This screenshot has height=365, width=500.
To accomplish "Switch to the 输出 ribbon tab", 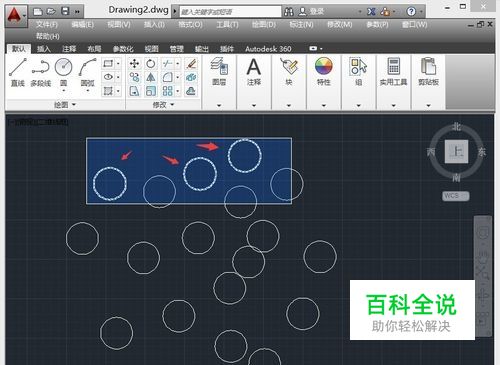I will (x=202, y=49).
